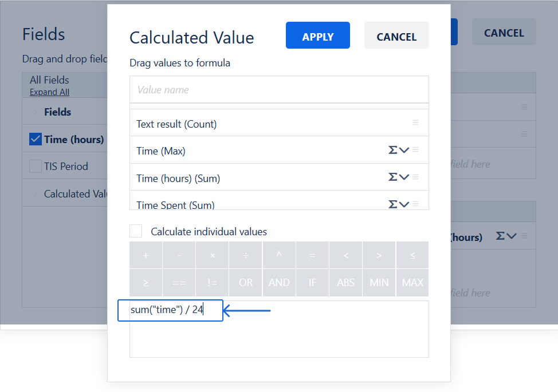This screenshot has width=558, height=392.
Task: Click the MAX function button
Action: (x=412, y=283)
